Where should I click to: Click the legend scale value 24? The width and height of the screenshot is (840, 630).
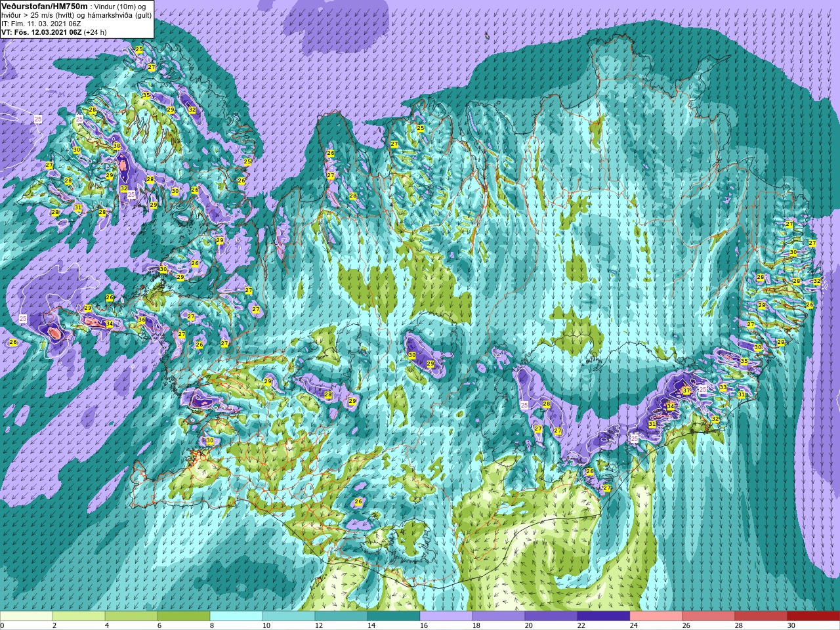pos(634,625)
